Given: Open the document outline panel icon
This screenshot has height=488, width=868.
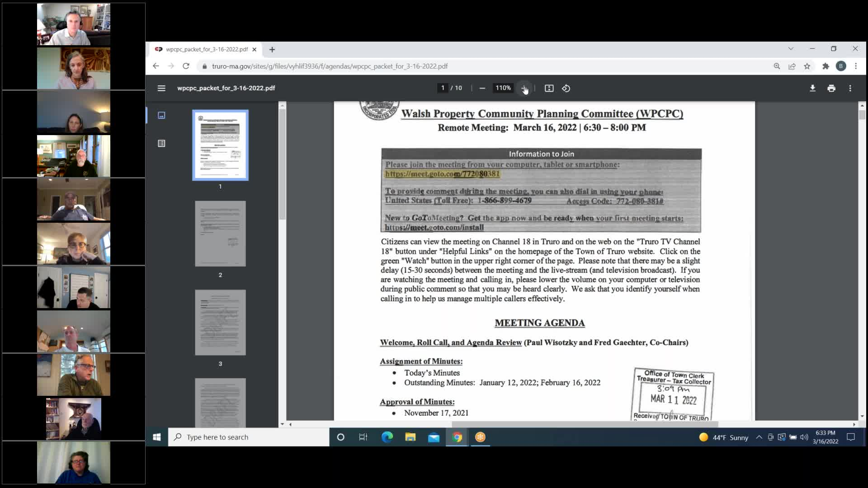Looking at the screenshot, I should pos(161,143).
